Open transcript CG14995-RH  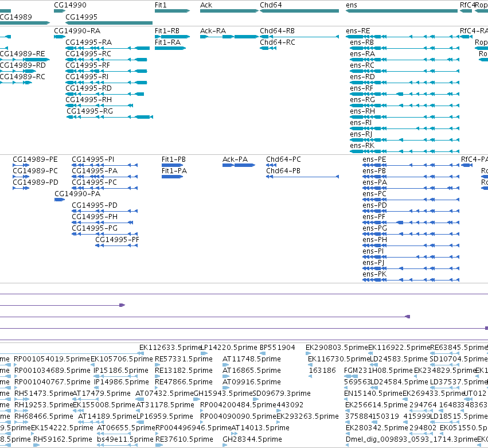pyautogui.click(x=89, y=100)
